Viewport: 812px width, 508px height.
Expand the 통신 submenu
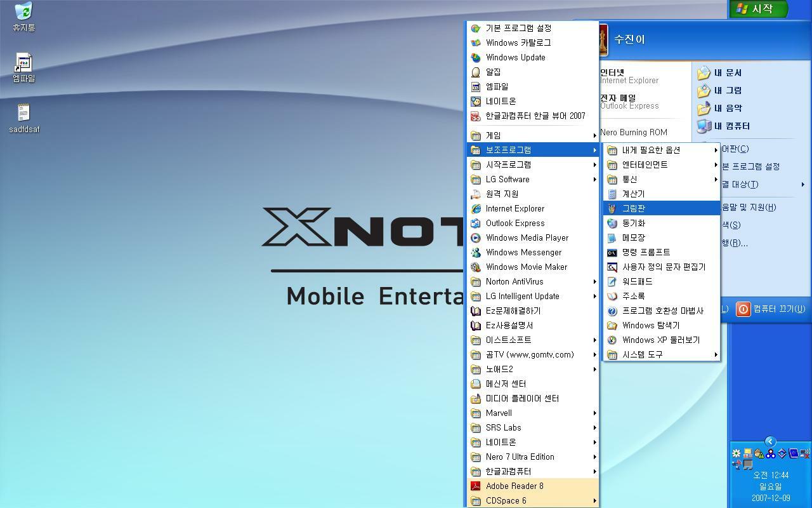pyautogui.click(x=662, y=179)
